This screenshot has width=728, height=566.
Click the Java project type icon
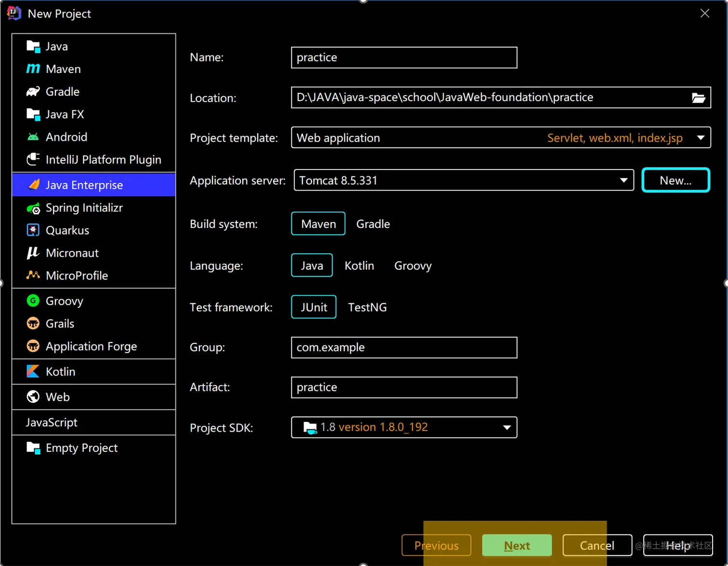point(33,46)
